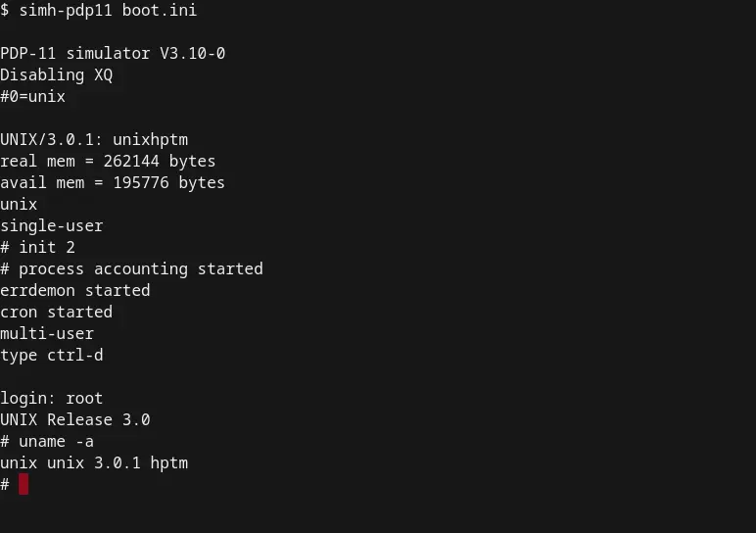Click the "process accounting started" line

140,268
